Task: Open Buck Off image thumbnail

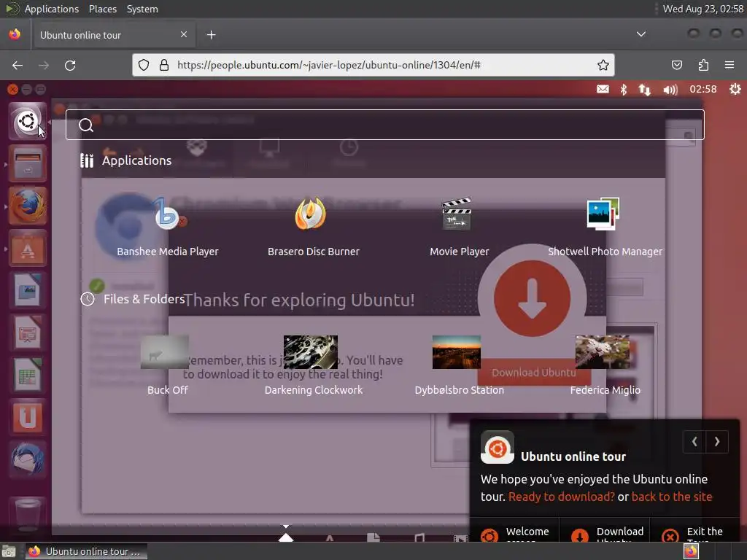Action: [165, 352]
